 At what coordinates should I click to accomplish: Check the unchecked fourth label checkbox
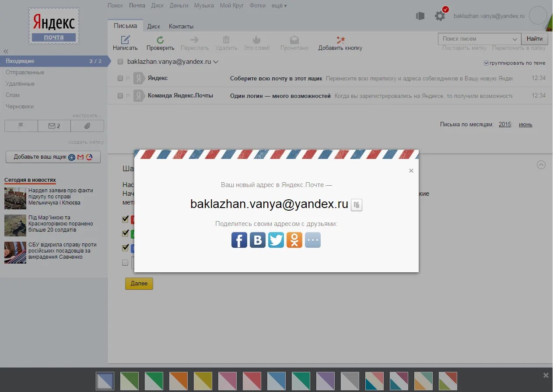(x=125, y=263)
